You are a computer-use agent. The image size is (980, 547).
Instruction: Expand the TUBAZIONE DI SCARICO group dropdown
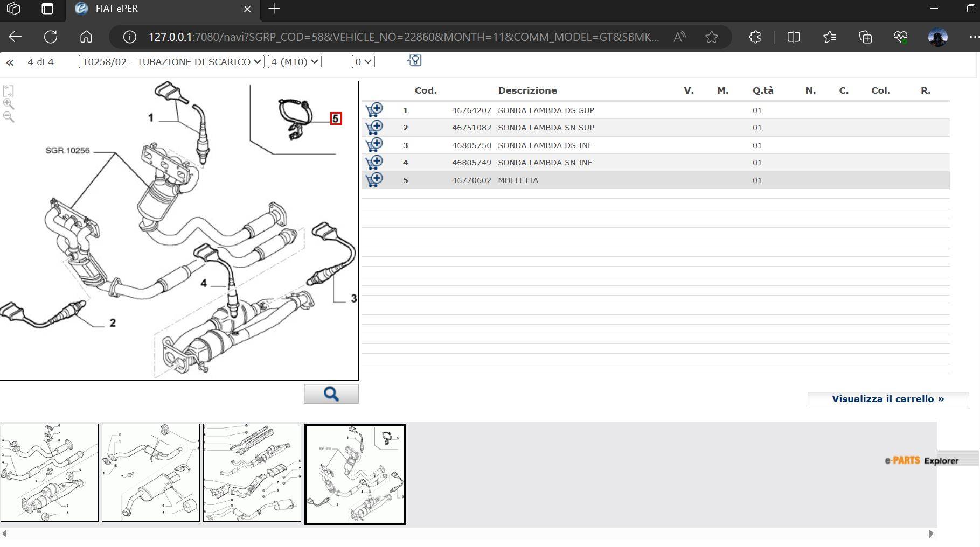171,62
